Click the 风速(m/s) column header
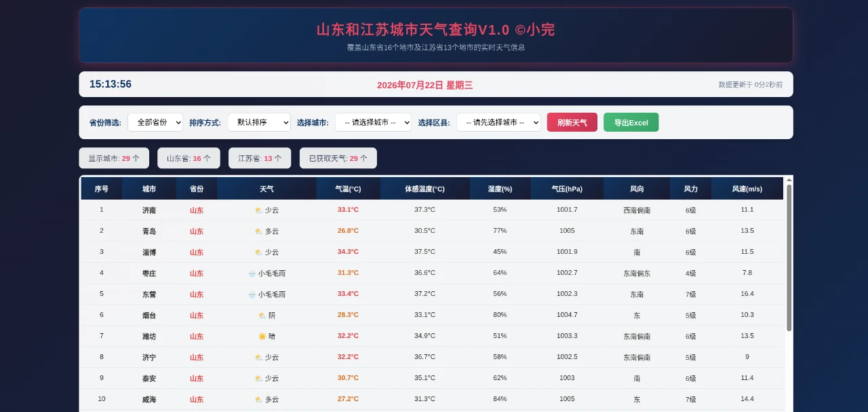This screenshot has width=868, height=412. [x=747, y=189]
